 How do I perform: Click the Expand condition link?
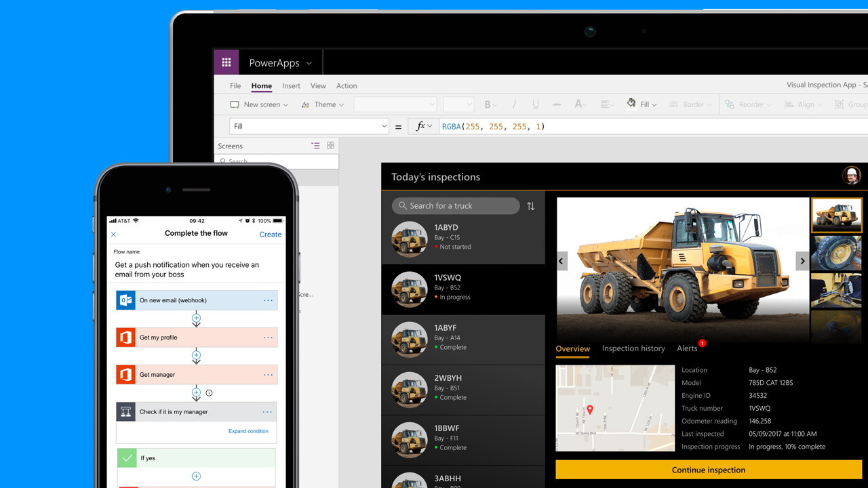tap(248, 431)
